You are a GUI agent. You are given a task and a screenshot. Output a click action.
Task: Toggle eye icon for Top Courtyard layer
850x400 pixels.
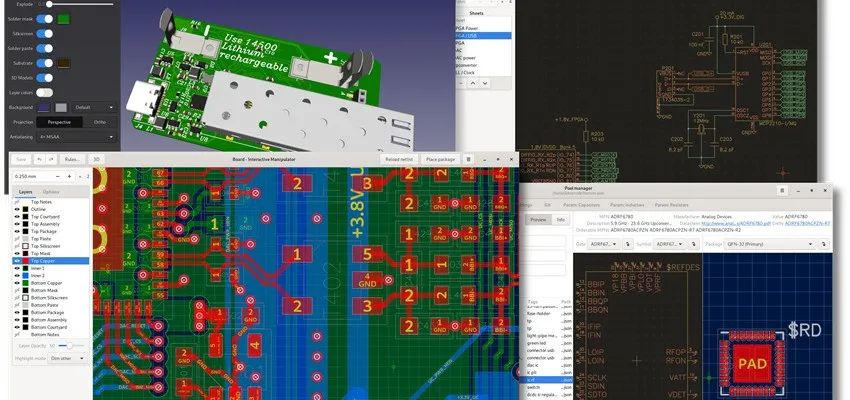pos(17,218)
